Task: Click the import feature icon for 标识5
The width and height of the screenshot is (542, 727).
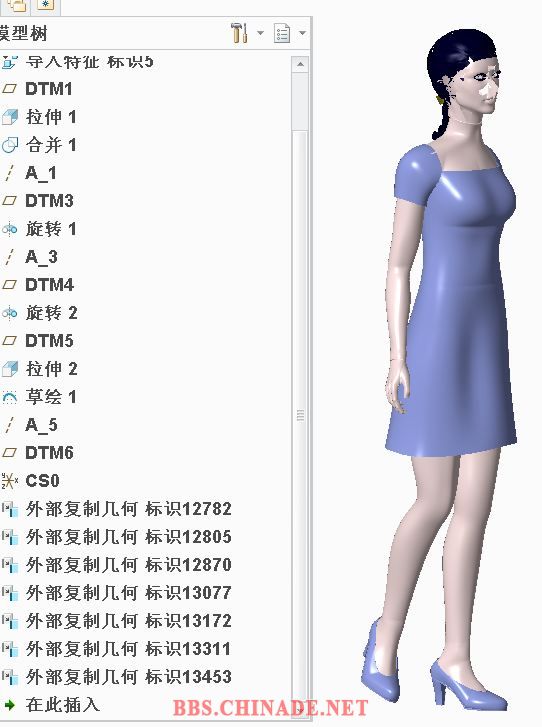Action: pyautogui.click(x=10, y=62)
